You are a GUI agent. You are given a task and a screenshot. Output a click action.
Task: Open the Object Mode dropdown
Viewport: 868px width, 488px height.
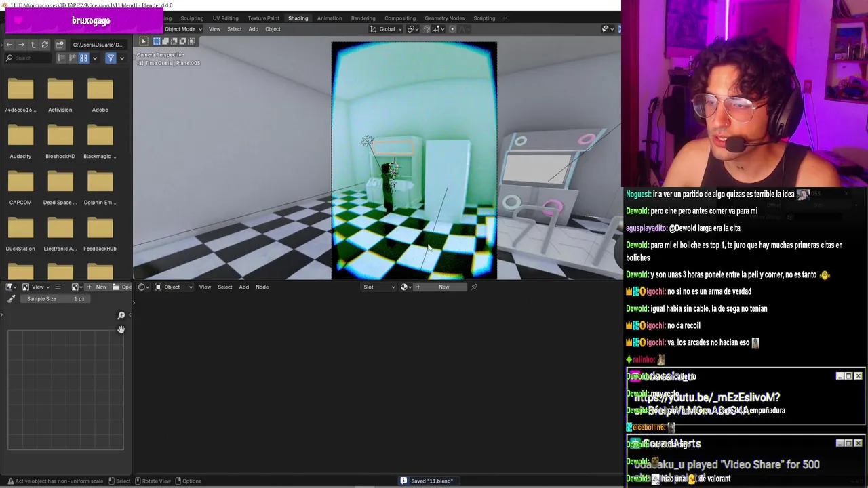[x=182, y=29]
